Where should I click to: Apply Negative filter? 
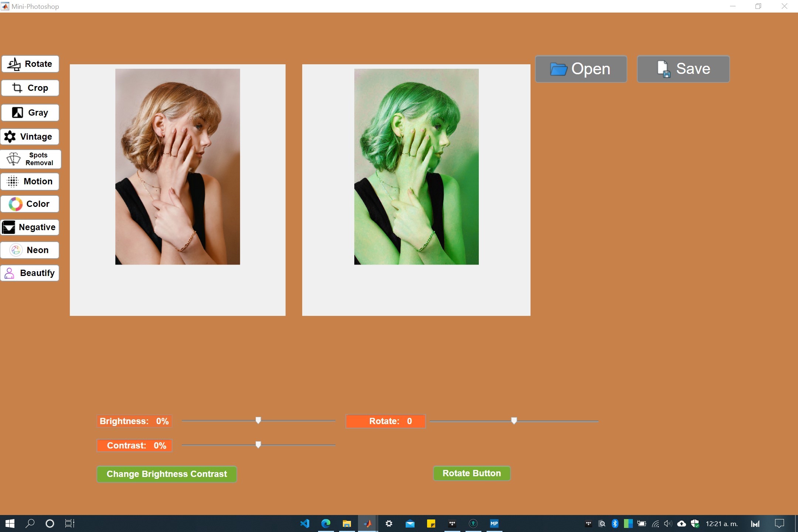tap(30, 227)
